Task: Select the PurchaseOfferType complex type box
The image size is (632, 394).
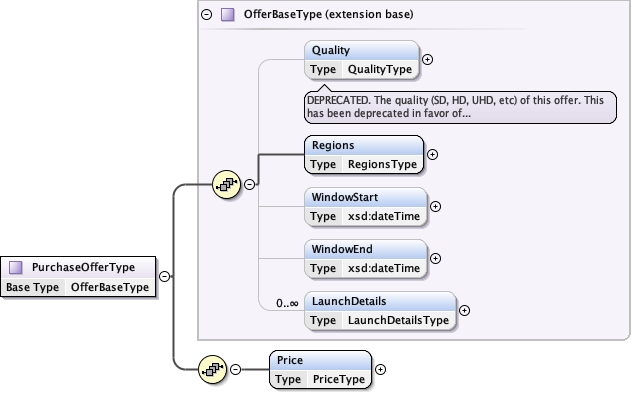Action: coord(78,277)
